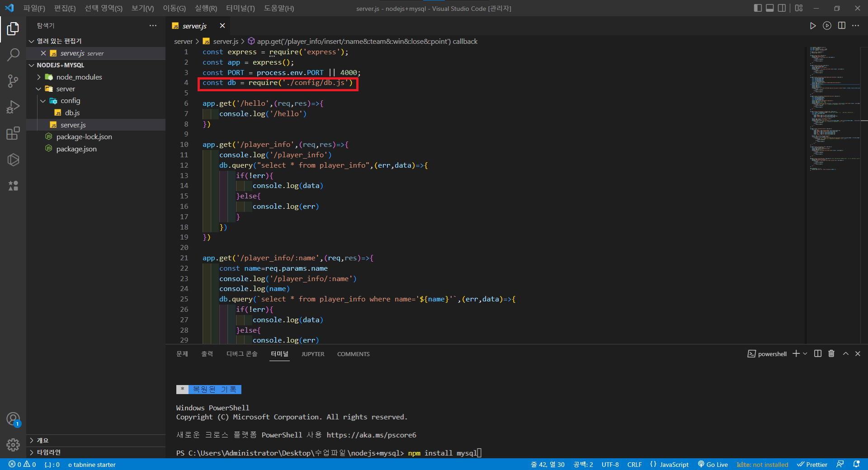
Task: Open the Help menu
Action: click(279, 8)
